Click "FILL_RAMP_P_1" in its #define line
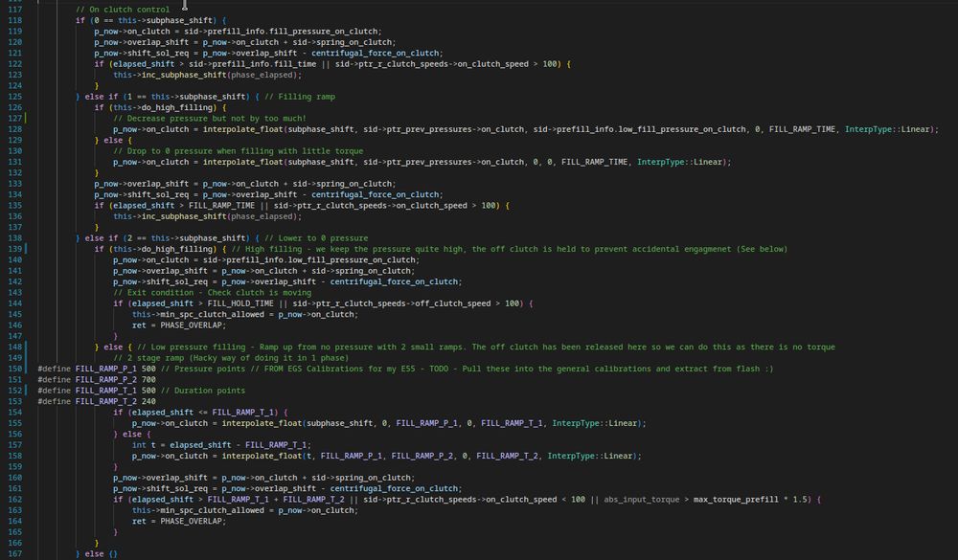 click(106, 370)
